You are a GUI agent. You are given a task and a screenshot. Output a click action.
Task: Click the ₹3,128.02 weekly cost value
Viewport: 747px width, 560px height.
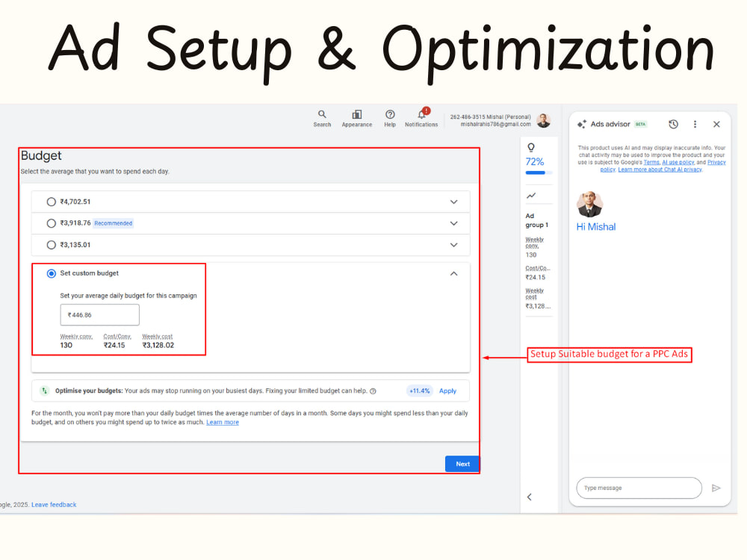(x=158, y=345)
